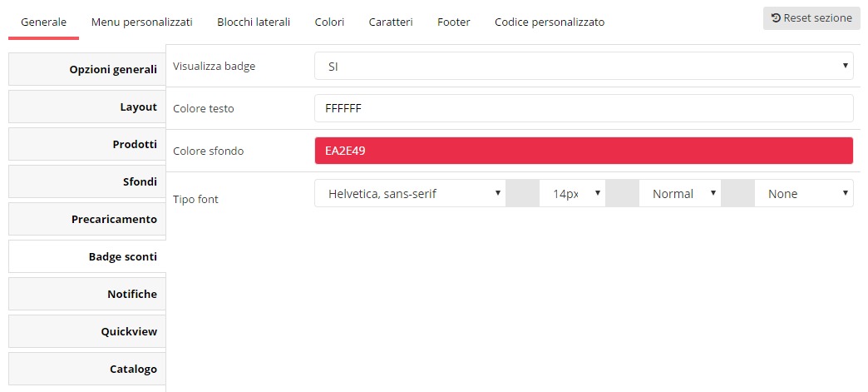Expand the Visualizza badge dropdown
Screen dimensions: 868x392
584,66
